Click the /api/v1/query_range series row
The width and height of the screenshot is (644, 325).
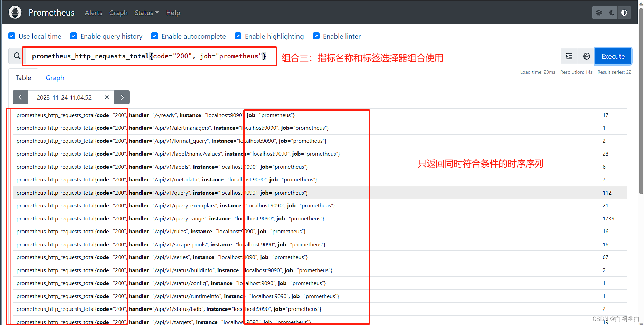[x=320, y=218]
